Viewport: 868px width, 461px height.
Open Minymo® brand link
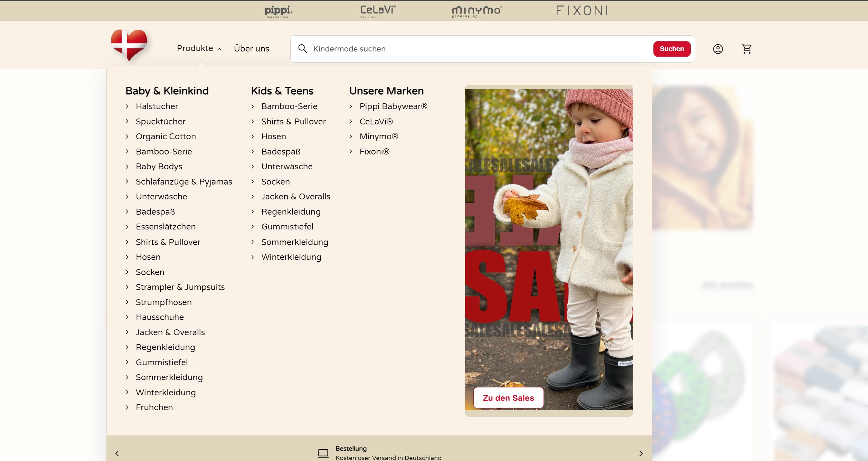[379, 137]
